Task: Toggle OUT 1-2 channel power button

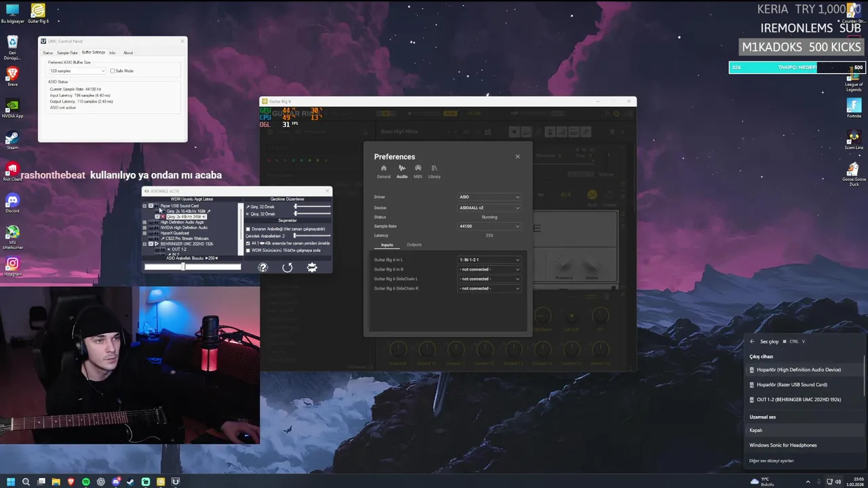Action: (157, 249)
